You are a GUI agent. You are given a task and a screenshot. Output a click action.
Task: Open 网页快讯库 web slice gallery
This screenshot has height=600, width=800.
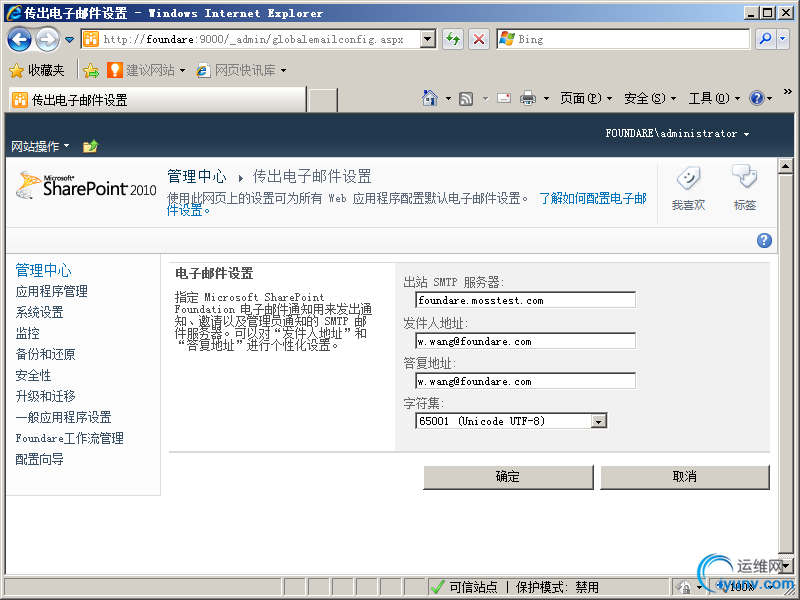click(241, 70)
